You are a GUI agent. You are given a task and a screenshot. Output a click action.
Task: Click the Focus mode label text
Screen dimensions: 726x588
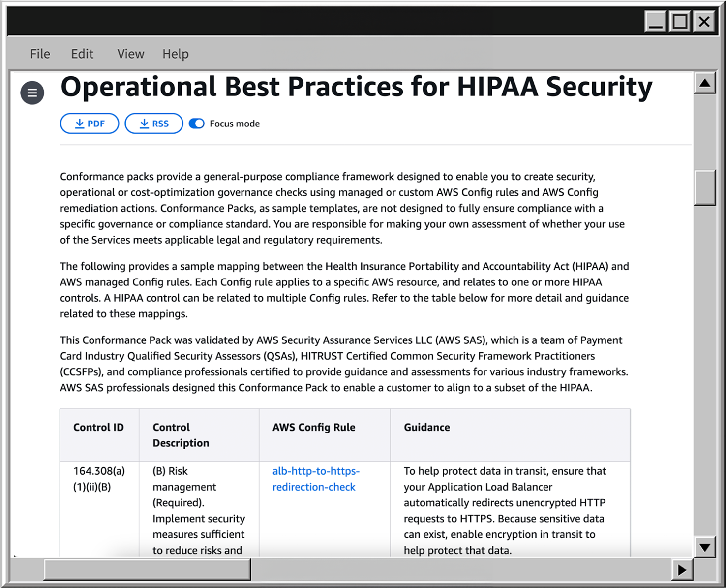pyautogui.click(x=235, y=124)
